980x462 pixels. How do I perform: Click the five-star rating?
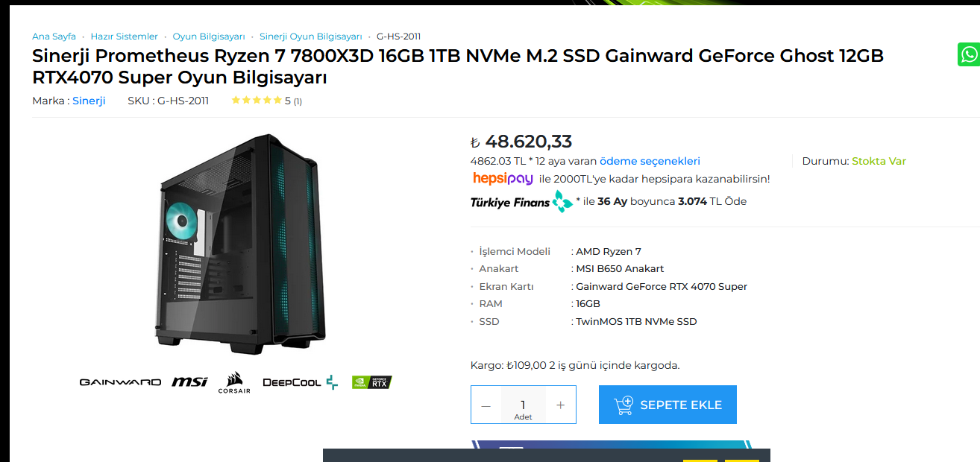tap(257, 100)
